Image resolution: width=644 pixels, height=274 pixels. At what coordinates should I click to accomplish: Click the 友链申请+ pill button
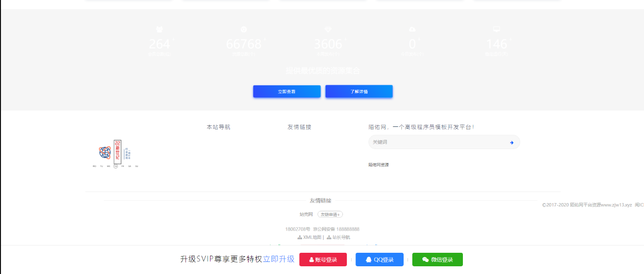pos(330,214)
